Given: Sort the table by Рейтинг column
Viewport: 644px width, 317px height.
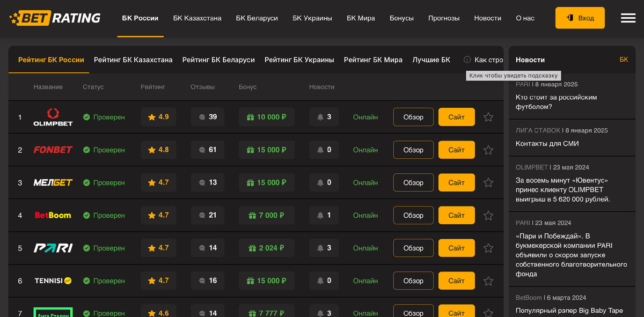Looking at the screenshot, I should (x=153, y=87).
